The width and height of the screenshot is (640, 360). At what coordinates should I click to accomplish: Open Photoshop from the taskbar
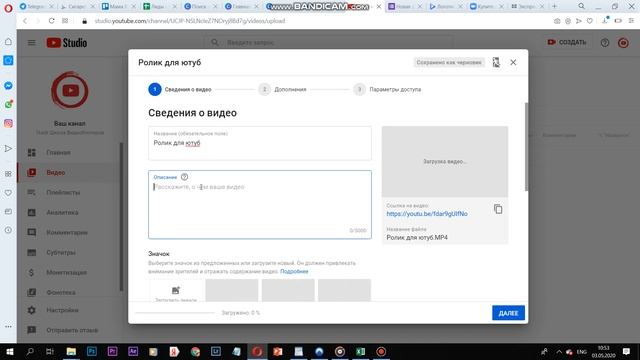tap(92, 351)
